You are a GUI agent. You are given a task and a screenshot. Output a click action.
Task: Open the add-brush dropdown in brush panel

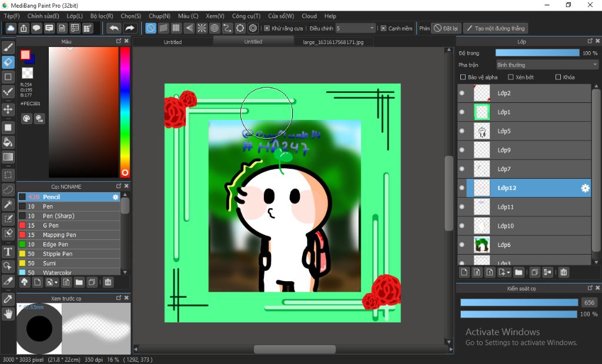[56, 283]
